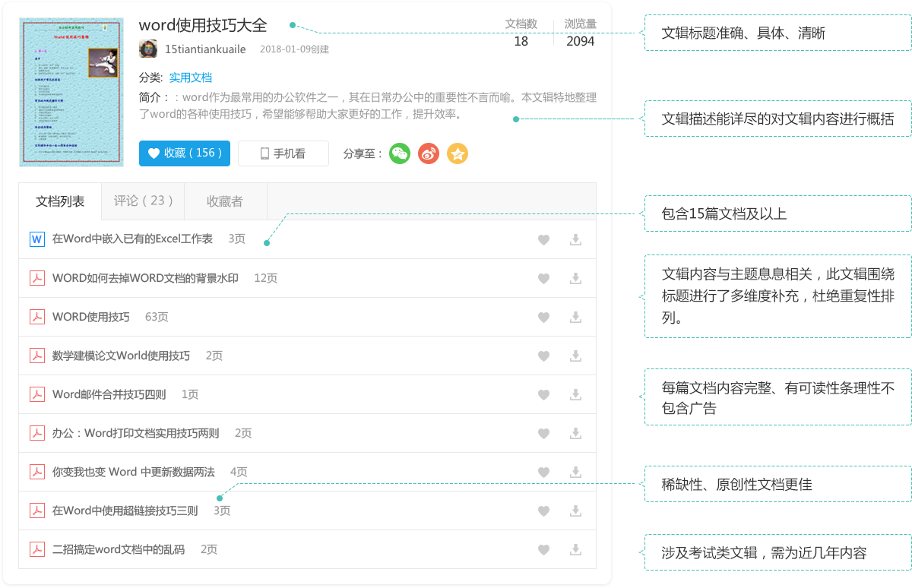Screen dimensions: 912x588
Task: Download 在Word中使用超链接技巧三则 document
Action: pos(576,511)
